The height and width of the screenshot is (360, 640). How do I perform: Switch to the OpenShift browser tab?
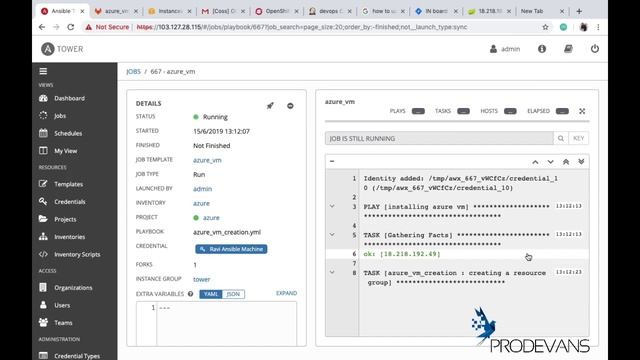(277, 11)
